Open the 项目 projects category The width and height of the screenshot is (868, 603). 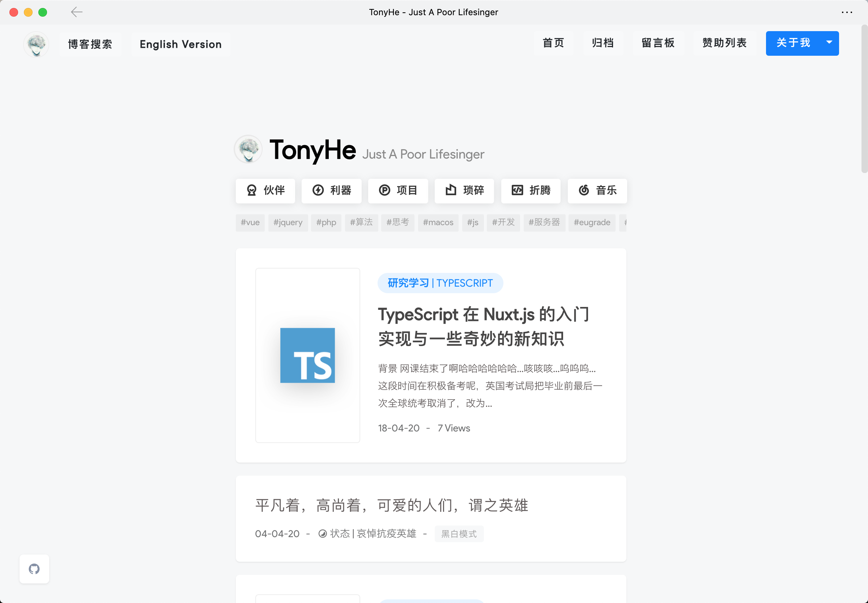click(x=398, y=190)
